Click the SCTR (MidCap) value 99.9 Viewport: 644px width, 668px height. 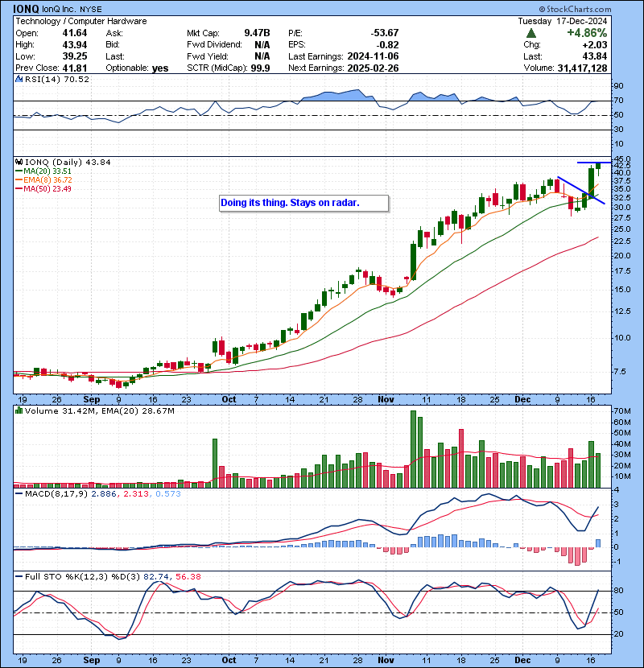tap(259, 68)
